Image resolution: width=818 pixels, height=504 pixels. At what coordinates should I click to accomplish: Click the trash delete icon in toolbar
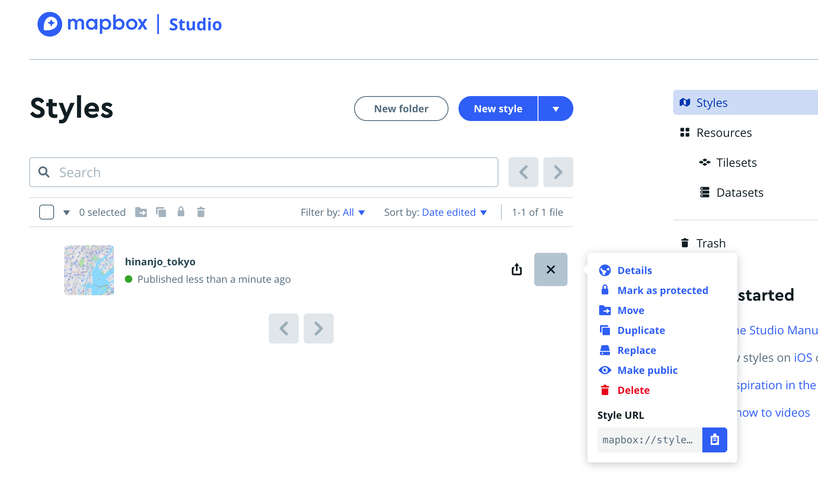pyautogui.click(x=201, y=212)
